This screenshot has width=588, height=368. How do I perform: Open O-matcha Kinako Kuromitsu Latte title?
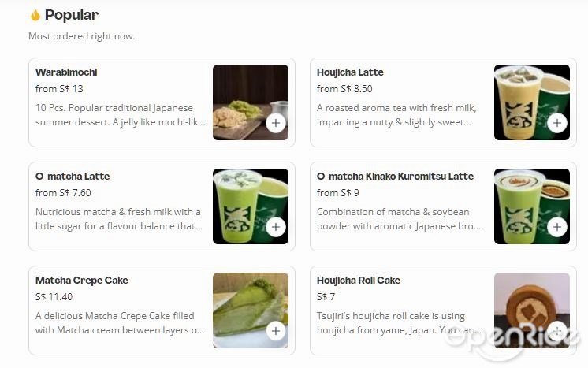[395, 177]
